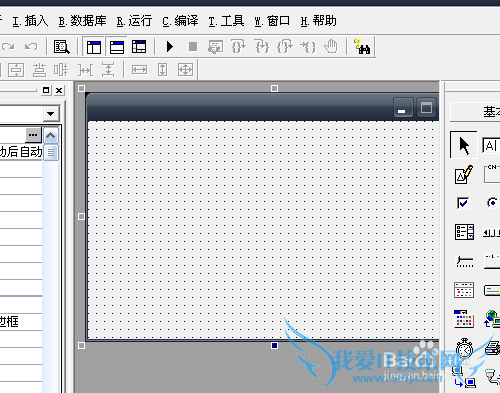The height and width of the screenshot is (393, 500).
Task: Open the 工具 menu
Action: [226, 21]
